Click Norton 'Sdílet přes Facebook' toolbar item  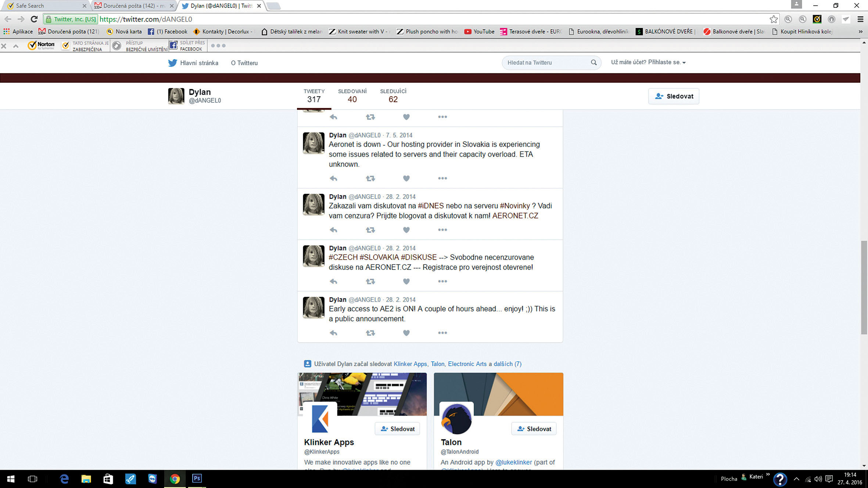click(x=187, y=46)
